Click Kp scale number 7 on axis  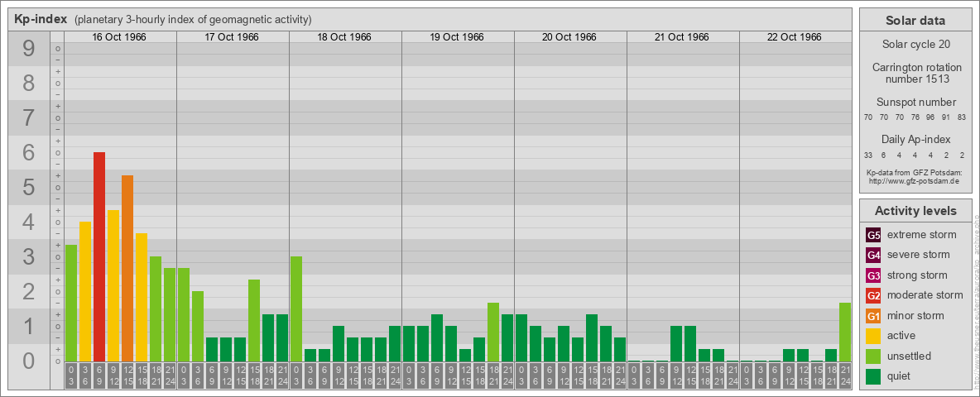point(29,118)
